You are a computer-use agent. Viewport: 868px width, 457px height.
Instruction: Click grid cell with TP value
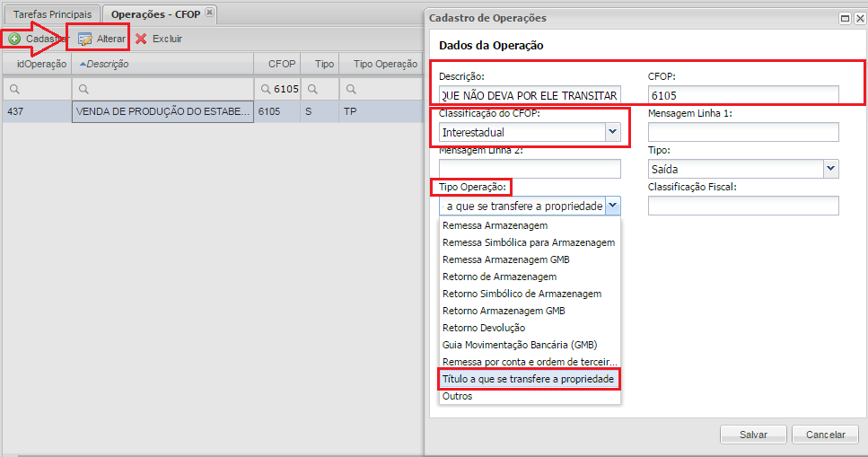tap(381, 111)
